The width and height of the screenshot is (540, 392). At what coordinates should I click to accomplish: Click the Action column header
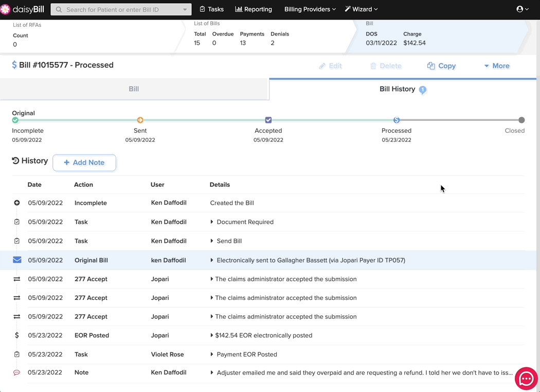click(x=83, y=185)
